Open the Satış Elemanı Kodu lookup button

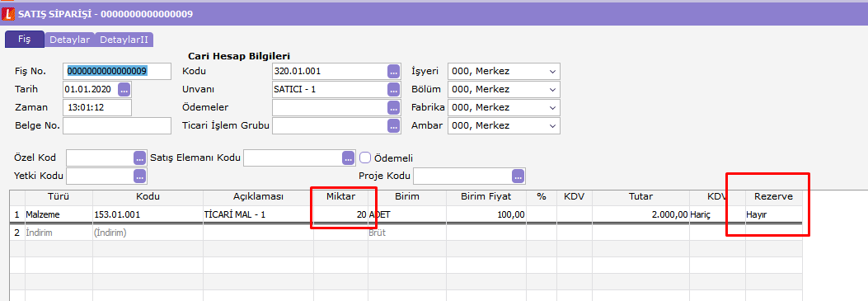348,158
